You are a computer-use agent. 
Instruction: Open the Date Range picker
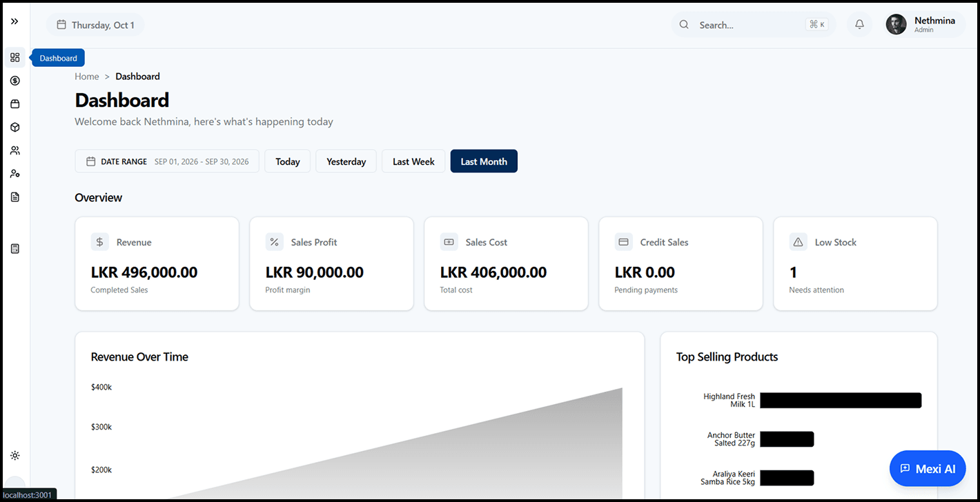(x=167, y=161)
